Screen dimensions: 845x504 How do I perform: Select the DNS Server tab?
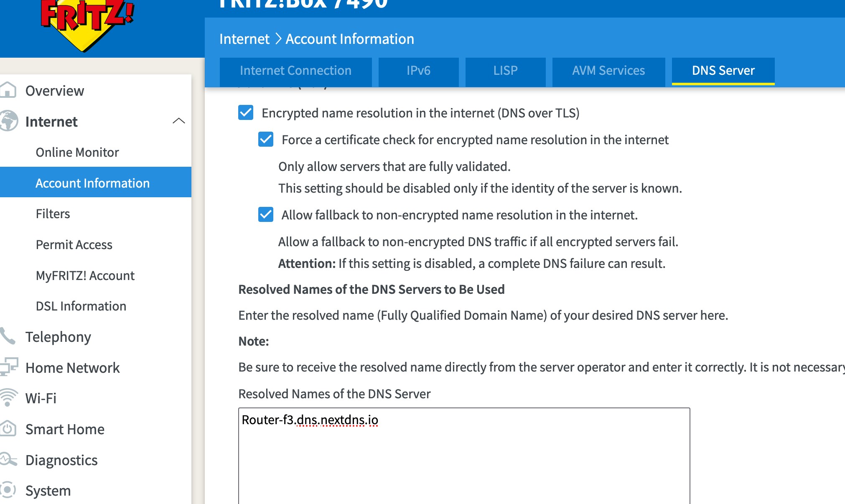(x=723, y=71)
